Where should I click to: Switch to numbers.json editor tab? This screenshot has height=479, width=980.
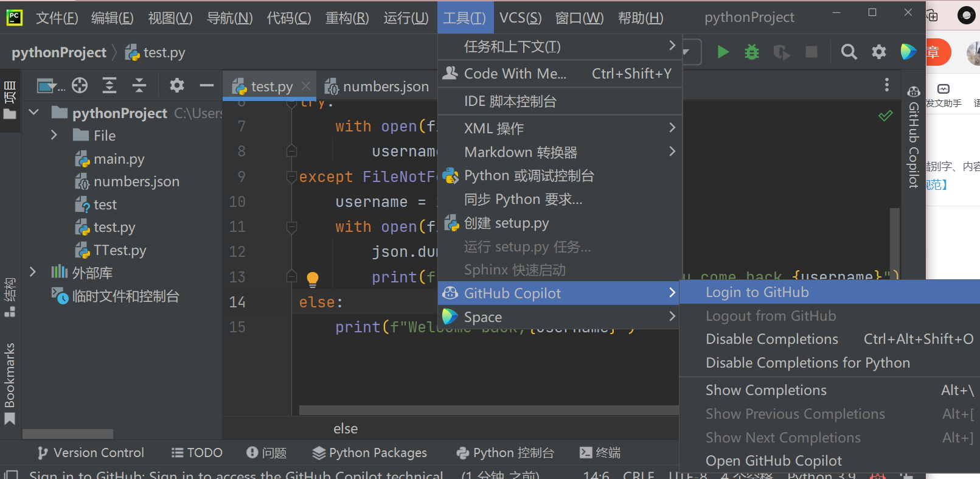(x=377, y=86)
